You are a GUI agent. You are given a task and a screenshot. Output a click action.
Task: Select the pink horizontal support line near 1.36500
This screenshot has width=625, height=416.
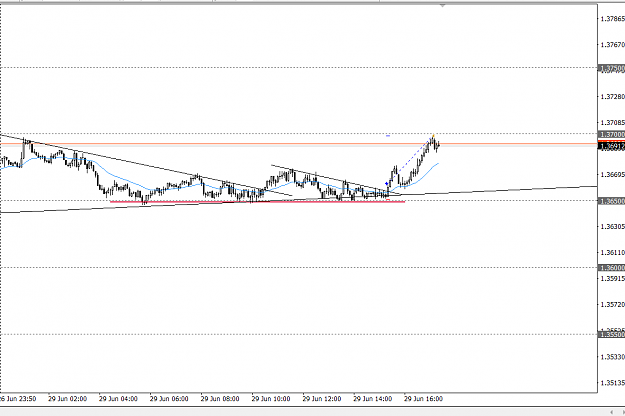tap(257, 202)
